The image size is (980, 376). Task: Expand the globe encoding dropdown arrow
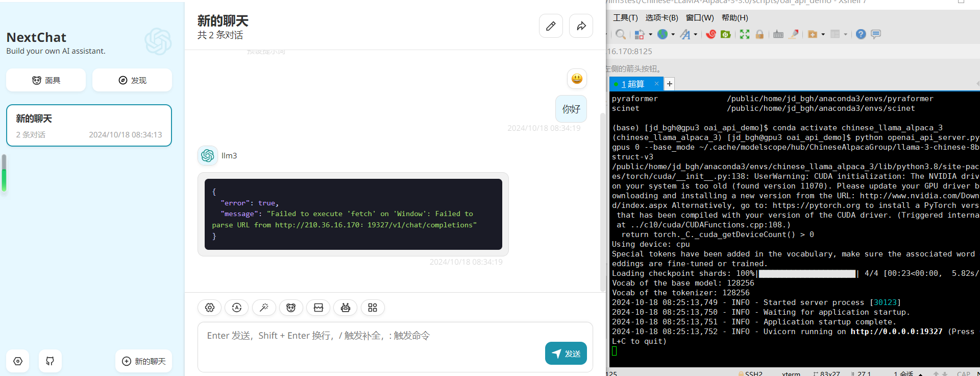tap(673, 35)
